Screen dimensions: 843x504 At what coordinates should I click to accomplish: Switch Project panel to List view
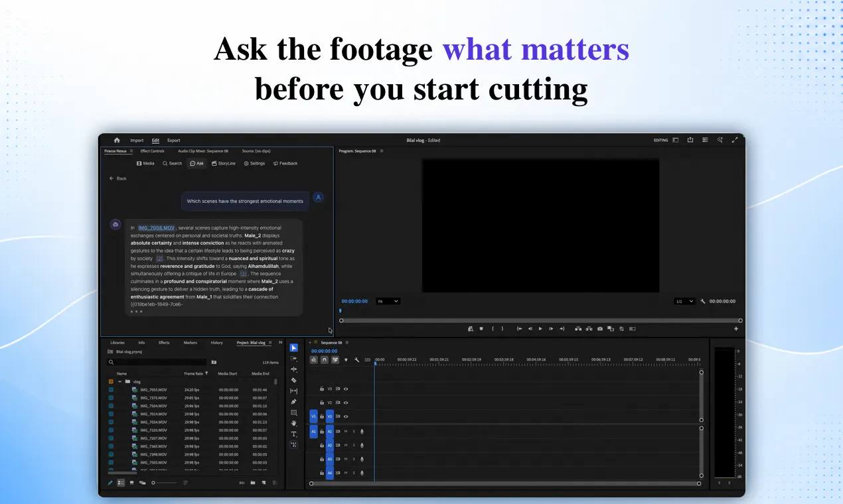tap(121, 483)
